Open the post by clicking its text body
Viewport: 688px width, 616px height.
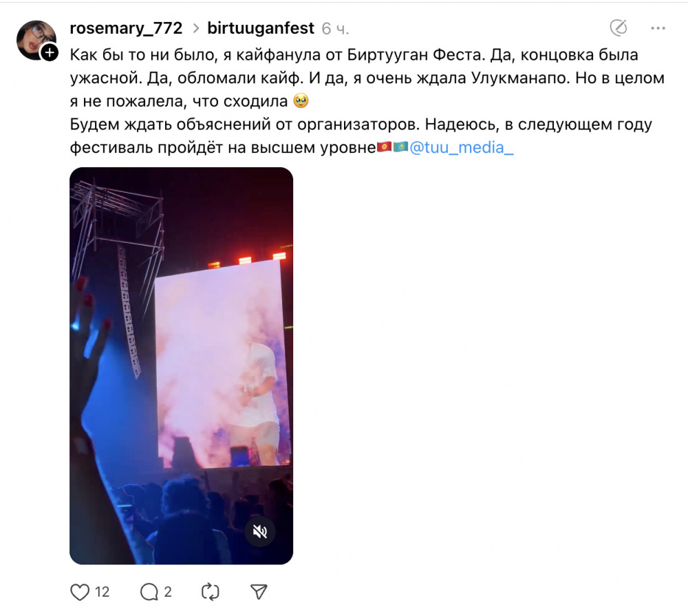367,101
